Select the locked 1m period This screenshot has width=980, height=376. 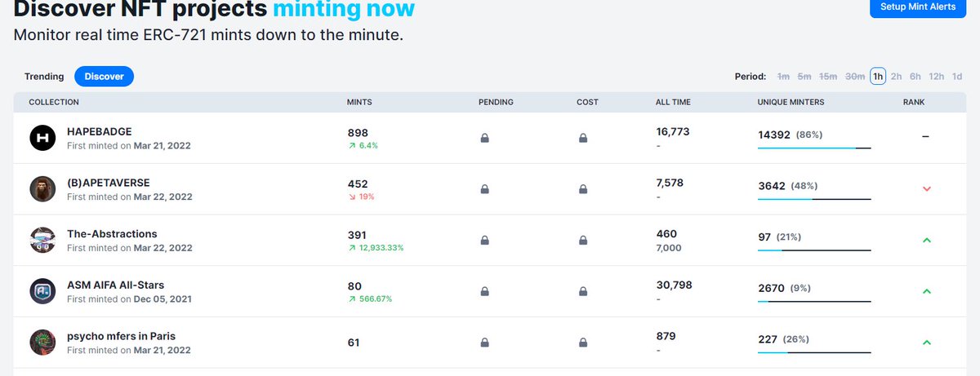[x=783, y=77]
